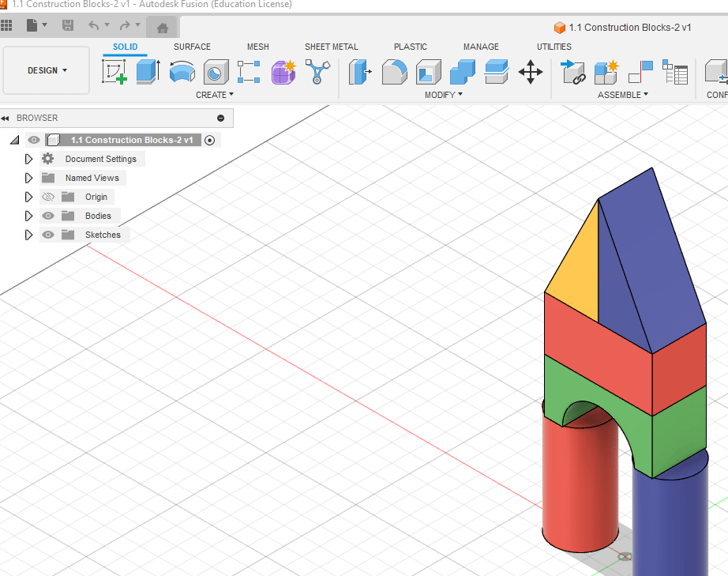Toggle Sketches folder visibility eye
Screen dimensions: 728x576
click(48, 235)
